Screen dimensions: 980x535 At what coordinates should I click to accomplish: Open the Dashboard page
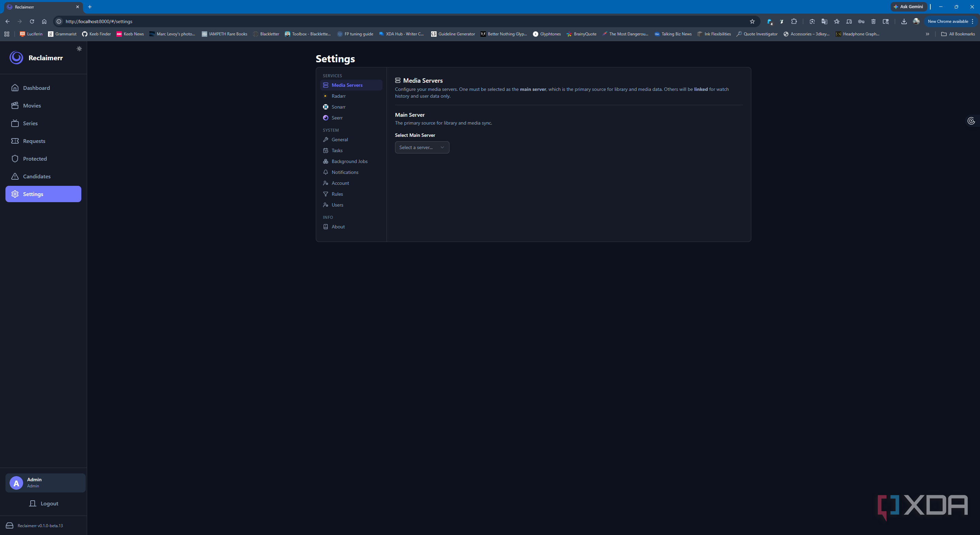click(43, 88)
